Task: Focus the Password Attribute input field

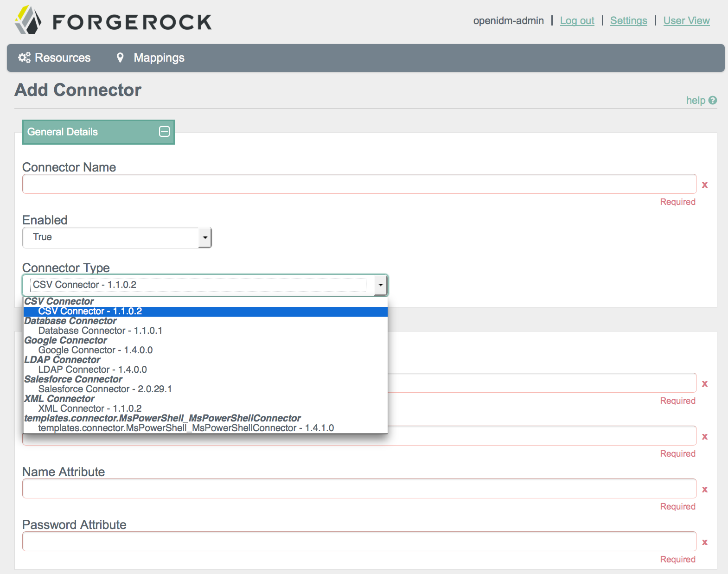Action: coord(359,542)
